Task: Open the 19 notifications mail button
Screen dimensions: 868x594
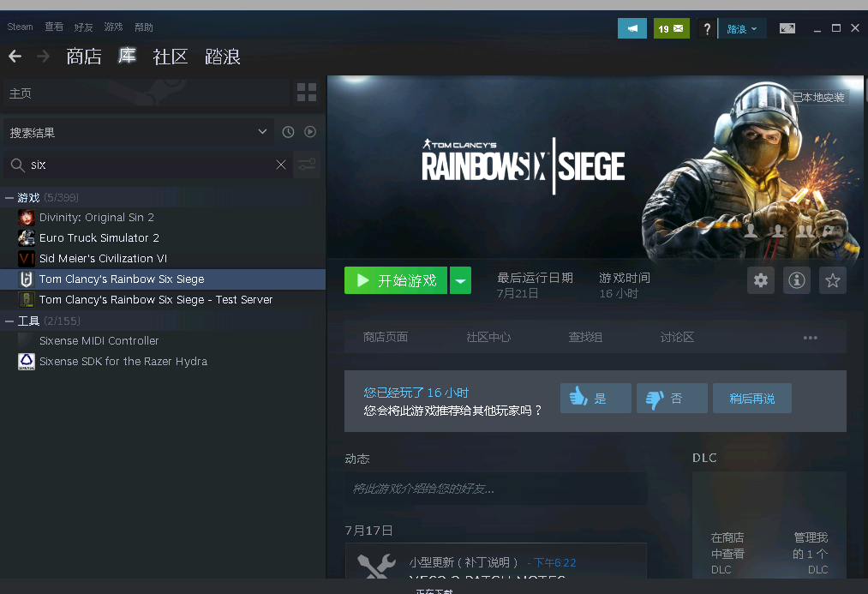Action: (671, 28)
